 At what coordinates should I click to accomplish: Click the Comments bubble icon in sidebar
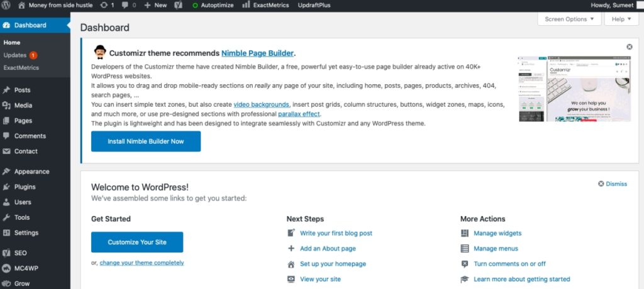click(6, 136)
